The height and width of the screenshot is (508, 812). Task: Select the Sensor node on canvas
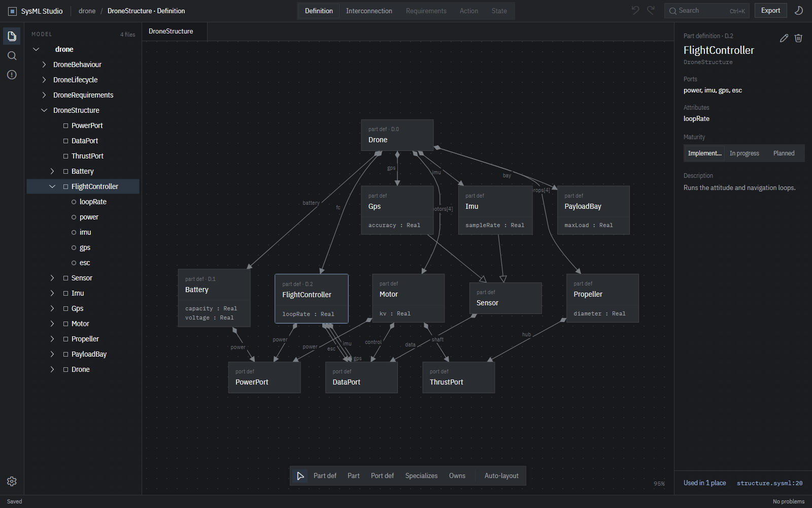[x=505, y=298]
